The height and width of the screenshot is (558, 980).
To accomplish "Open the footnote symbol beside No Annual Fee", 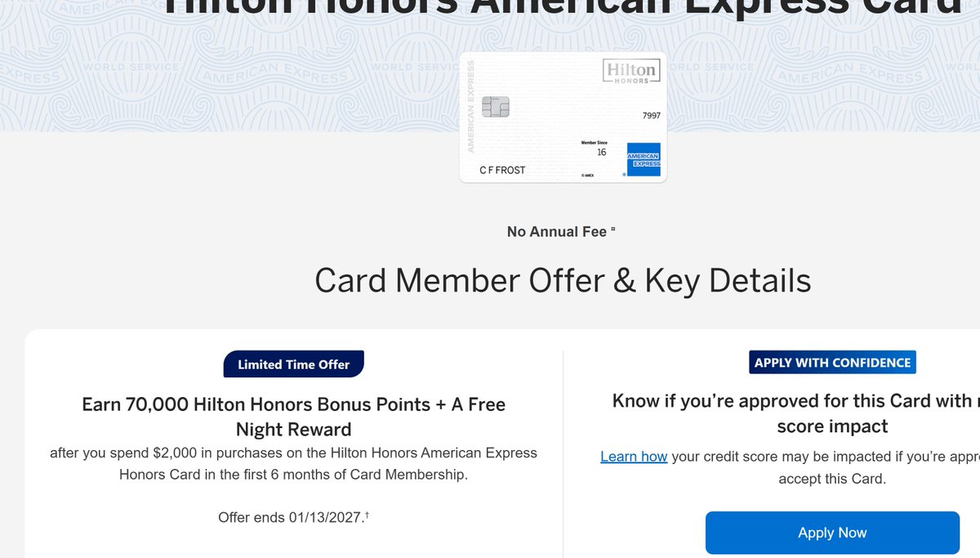I will (613, 230).
